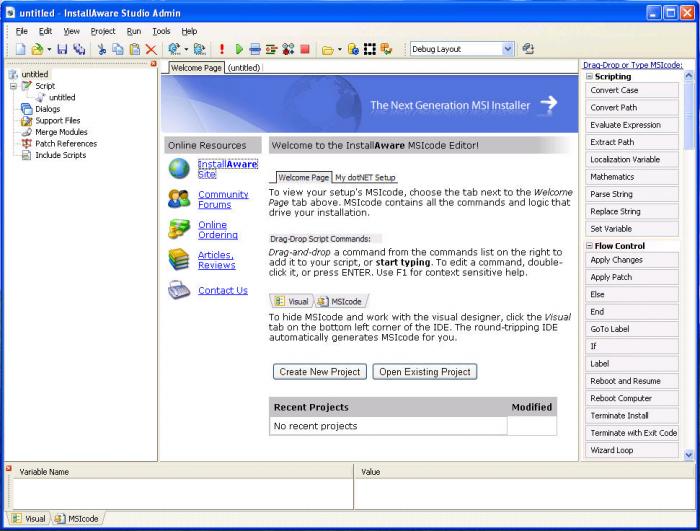Switch to the (untitled) editor tab
Image resolution: width=700 pixels, height=531 pixels.
[x=244, y=68]
